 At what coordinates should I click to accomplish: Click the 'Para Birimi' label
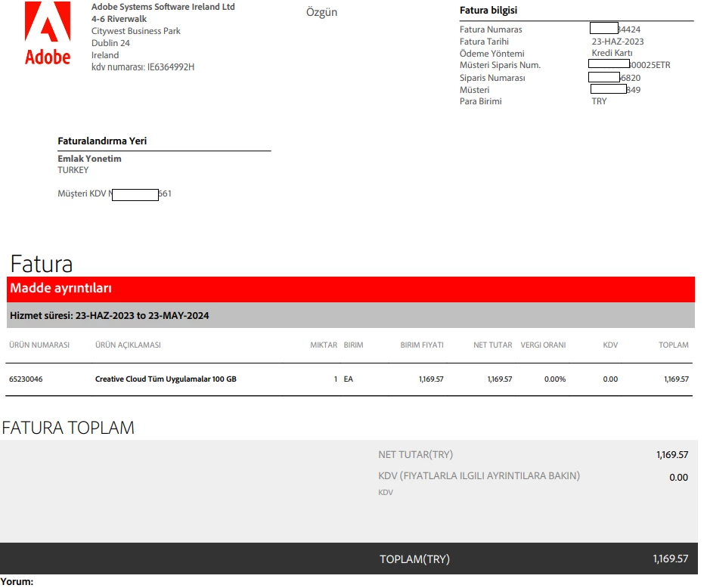pyautogui.click(x=481, y=101)
